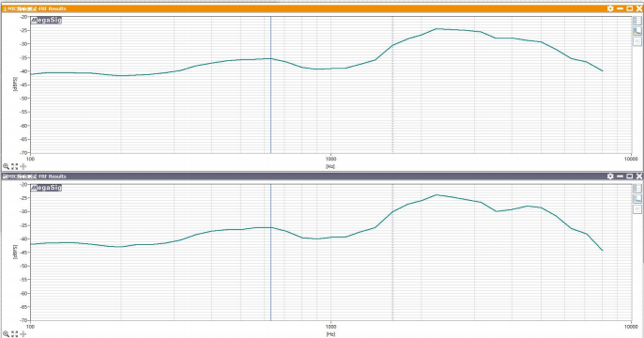Open settings gear in orange FRF Results panel

(x=610, y=8)
